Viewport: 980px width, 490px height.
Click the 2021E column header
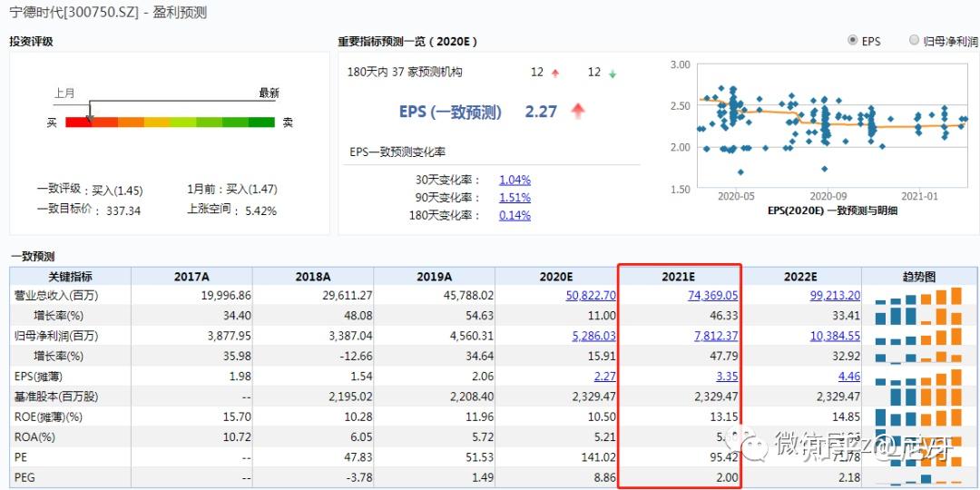(x=680, y=276)
